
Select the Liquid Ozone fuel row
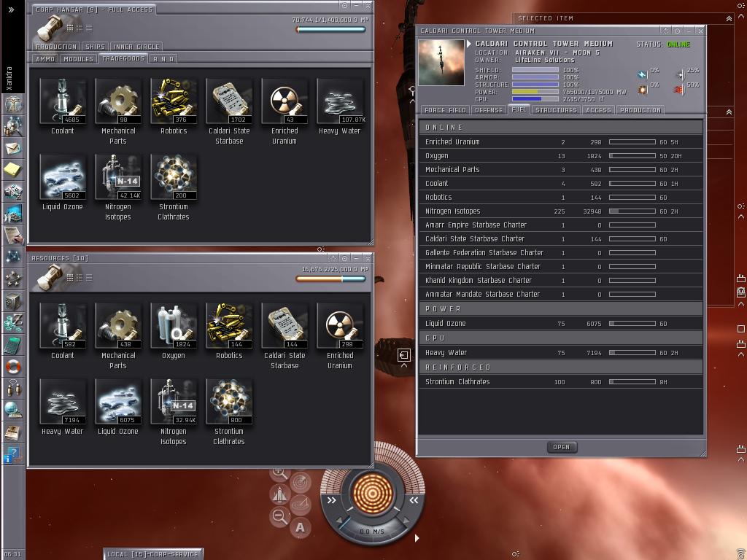click(560, 323)
